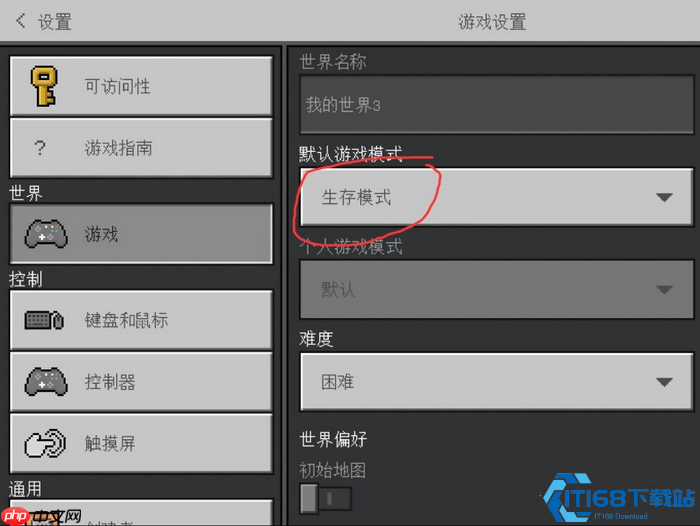Open the 游戏指南 menu item

pyautogui.click(x=141, y=148)
